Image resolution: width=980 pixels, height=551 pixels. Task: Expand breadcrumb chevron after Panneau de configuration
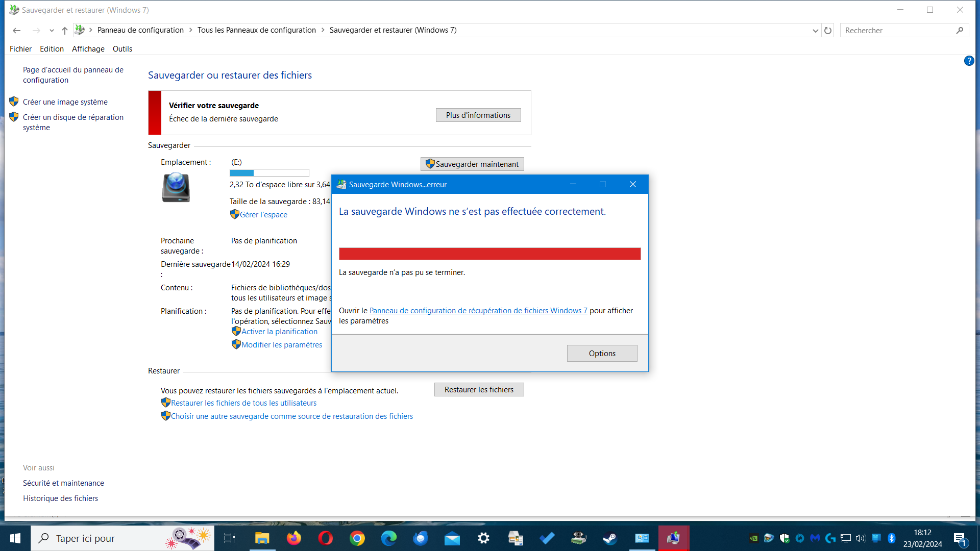tap(191, 30)
